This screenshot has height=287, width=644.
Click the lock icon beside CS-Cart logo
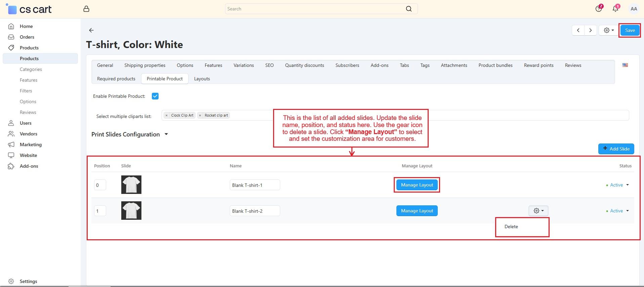pyautogui.click(x=86, y=9)
